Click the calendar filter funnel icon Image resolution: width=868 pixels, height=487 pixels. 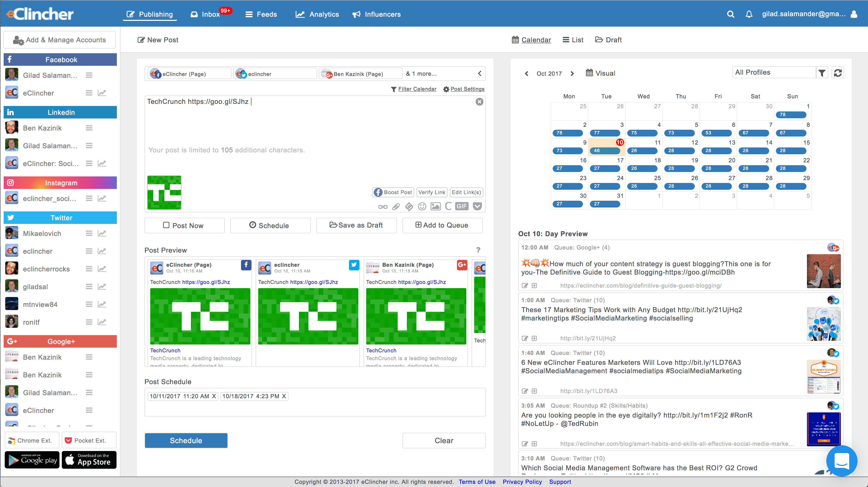pos(822,73)
